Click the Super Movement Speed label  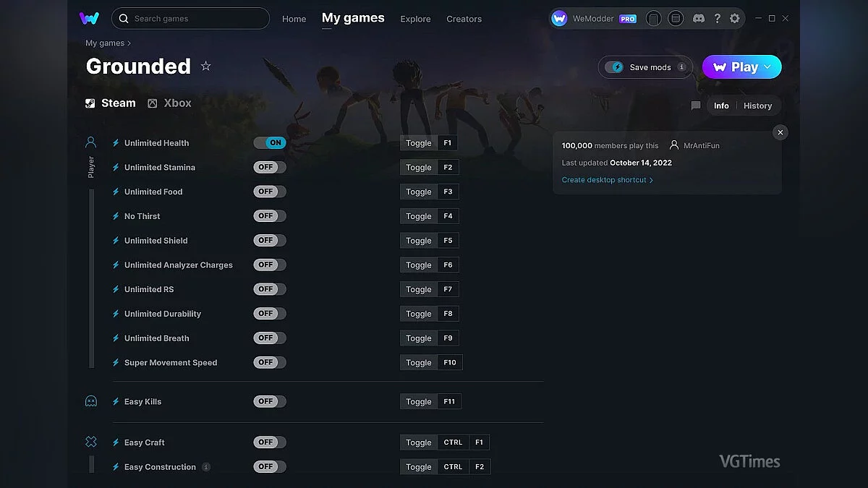[x=171, y=363]
